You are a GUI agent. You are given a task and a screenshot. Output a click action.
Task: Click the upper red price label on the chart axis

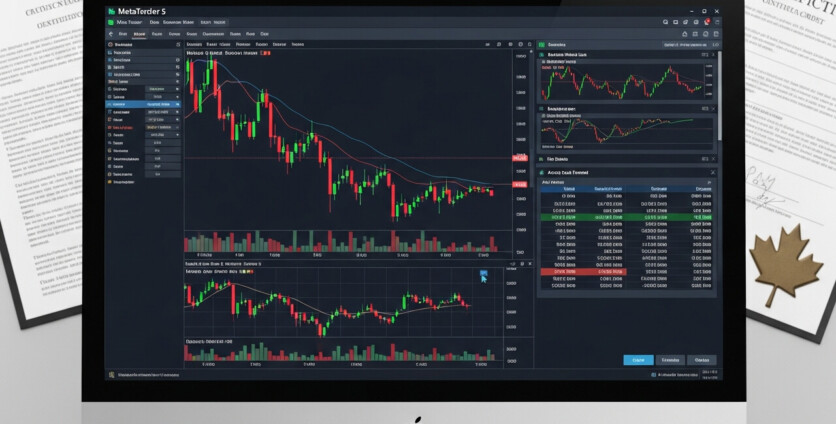[x=519, y=158]
